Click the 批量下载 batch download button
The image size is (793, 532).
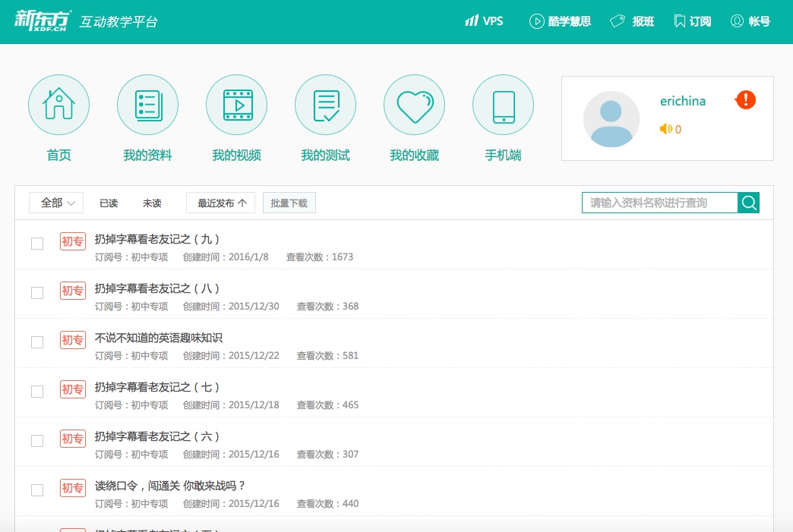[289, 203]
